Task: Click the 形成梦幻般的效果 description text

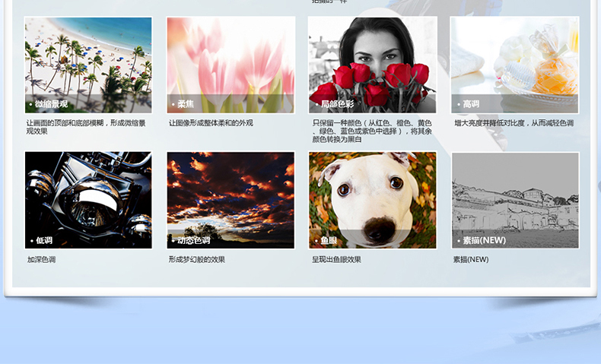Action: 197,259
